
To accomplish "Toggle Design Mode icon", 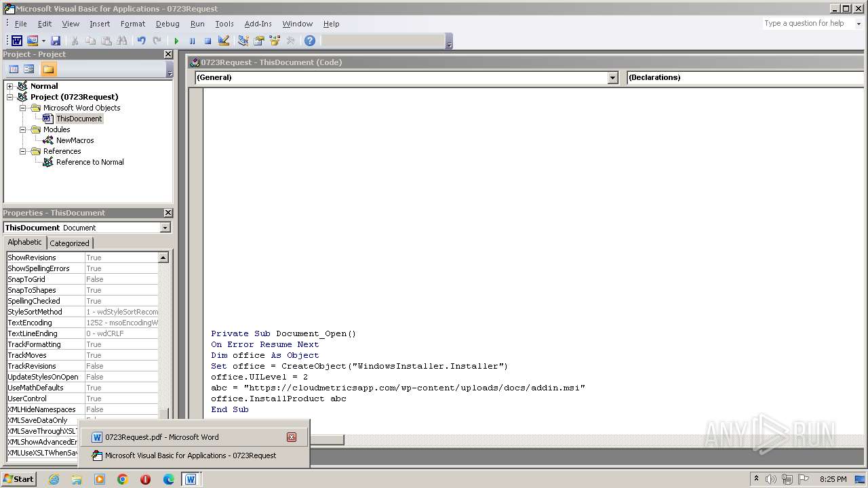I will pos(224,41).
